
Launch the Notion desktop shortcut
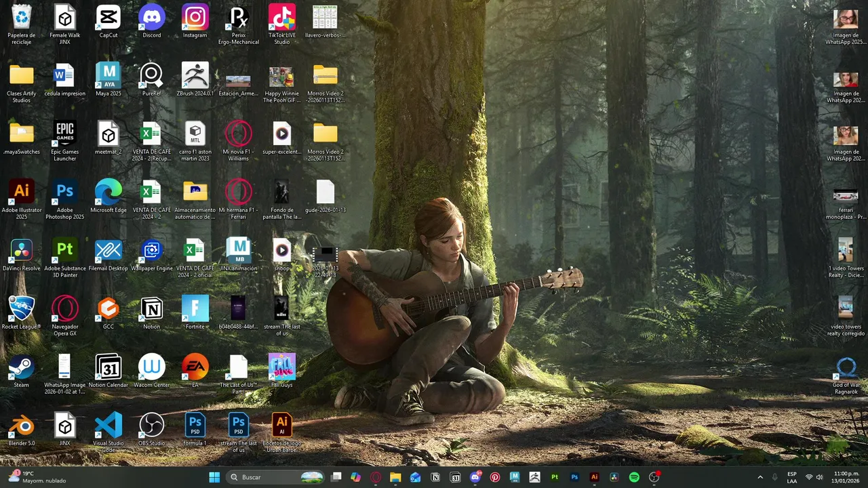[x=152, y=313]
